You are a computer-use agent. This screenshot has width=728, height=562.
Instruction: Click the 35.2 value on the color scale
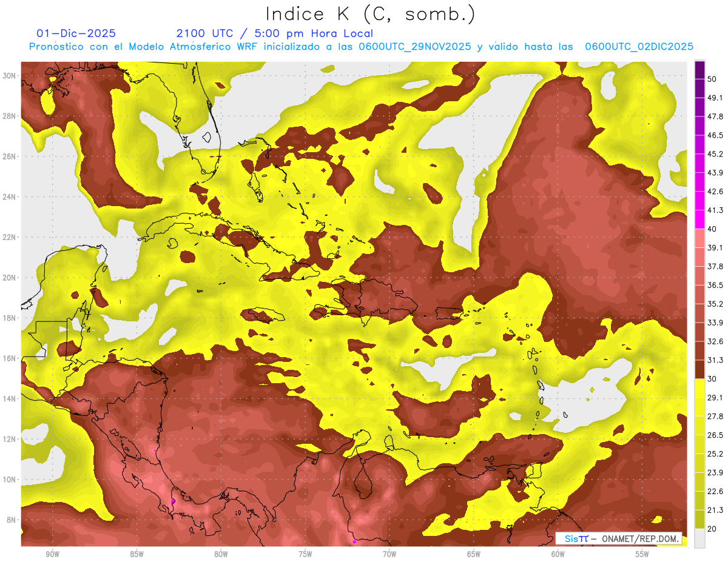[716, 304]
